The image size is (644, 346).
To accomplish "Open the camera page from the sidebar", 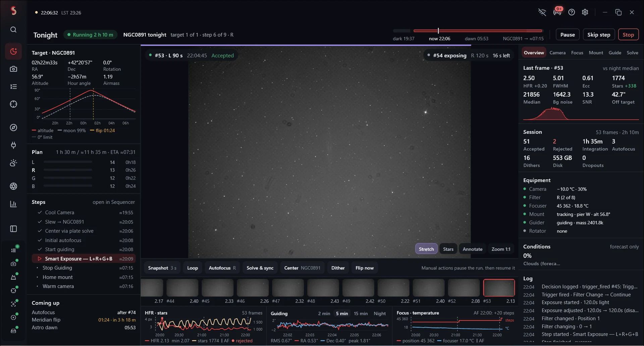I will tap(13, 69).
